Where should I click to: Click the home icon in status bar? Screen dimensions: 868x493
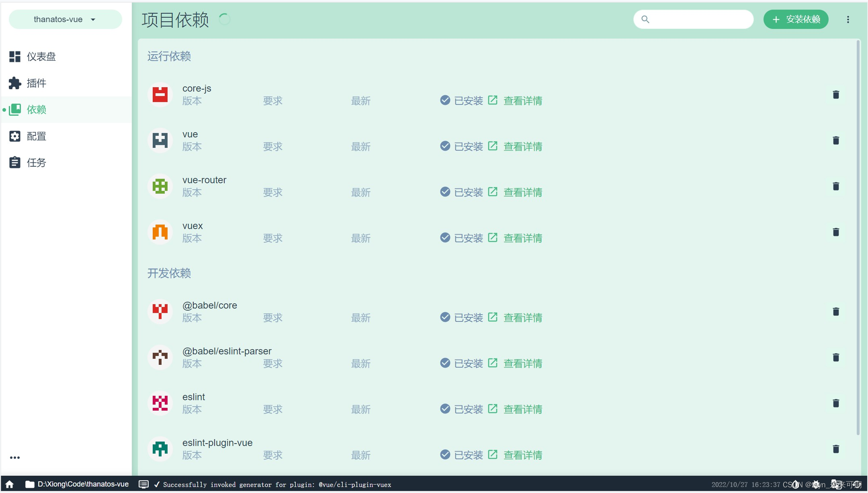pos(10,484)
